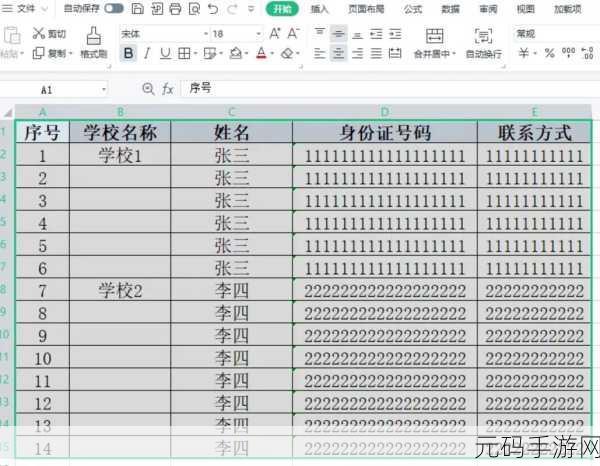Open the Font Color dropdown arrow
This screenshot has width=600, height=466.
(272, 54)
